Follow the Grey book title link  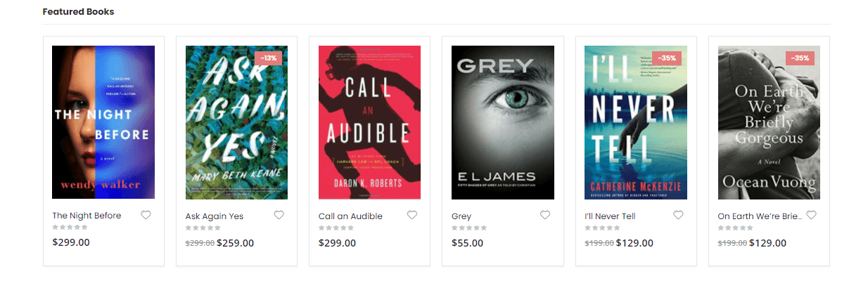(461, 216)
